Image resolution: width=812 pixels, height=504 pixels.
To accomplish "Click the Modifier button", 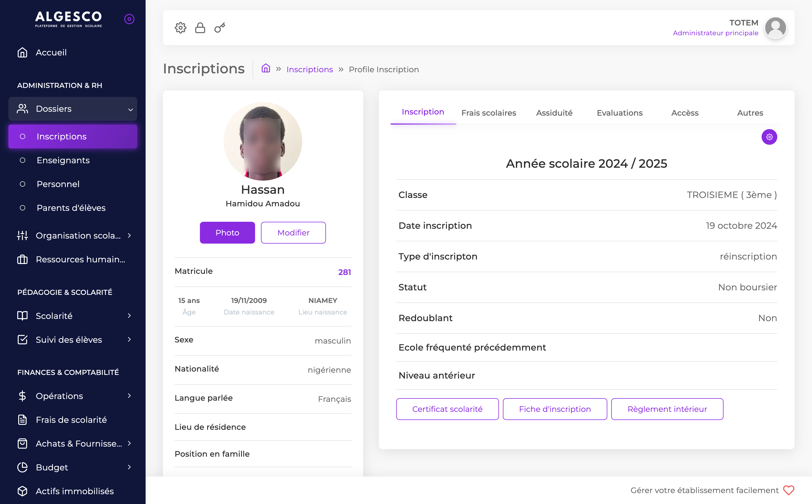I will tap(293, 232).
